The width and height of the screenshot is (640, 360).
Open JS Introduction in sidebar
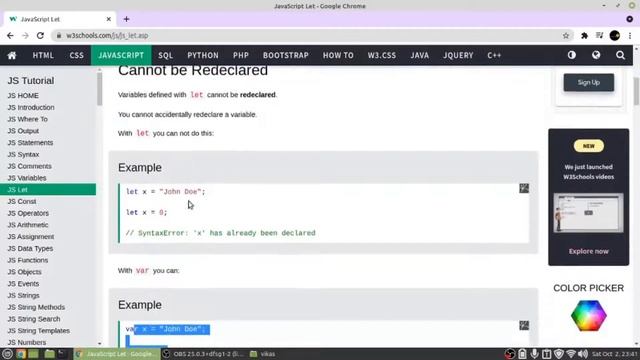[x=31, y=107]
